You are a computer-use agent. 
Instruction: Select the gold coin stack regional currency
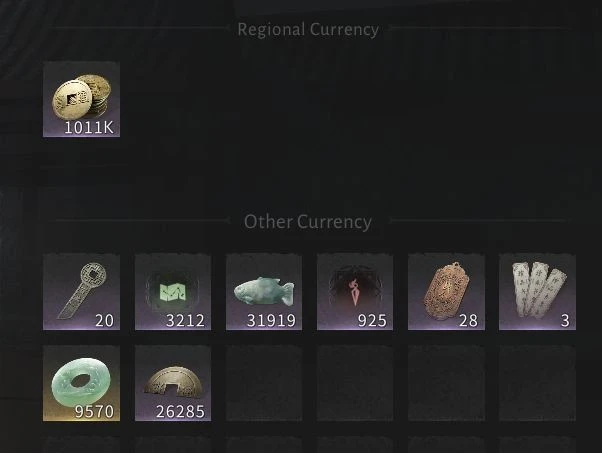pos(81,99)
